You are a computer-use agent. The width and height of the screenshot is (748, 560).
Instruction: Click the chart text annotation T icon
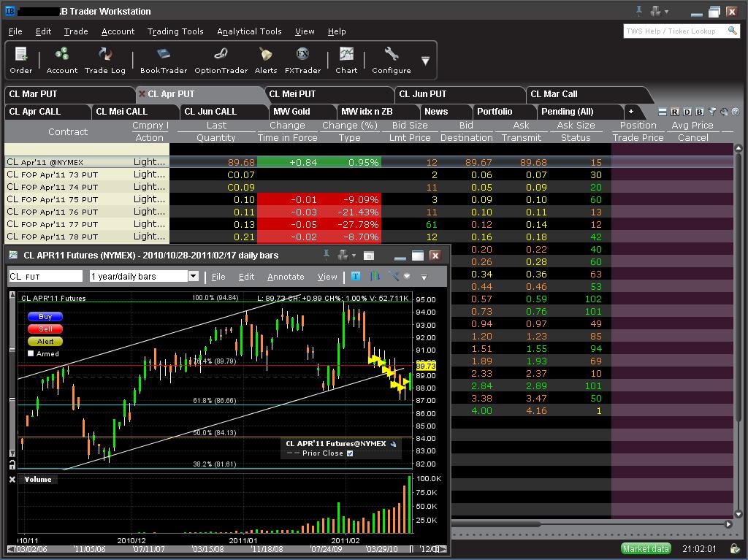356,276
